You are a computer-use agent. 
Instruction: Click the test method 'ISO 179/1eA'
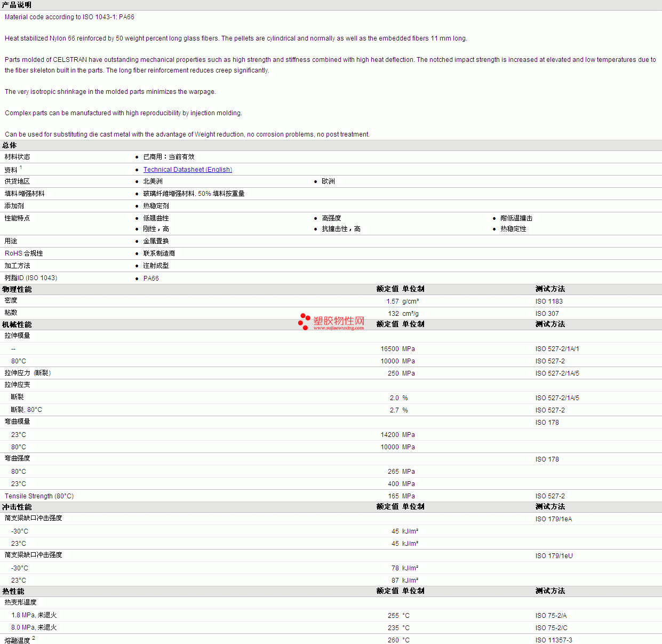click(x=554, y=519)
